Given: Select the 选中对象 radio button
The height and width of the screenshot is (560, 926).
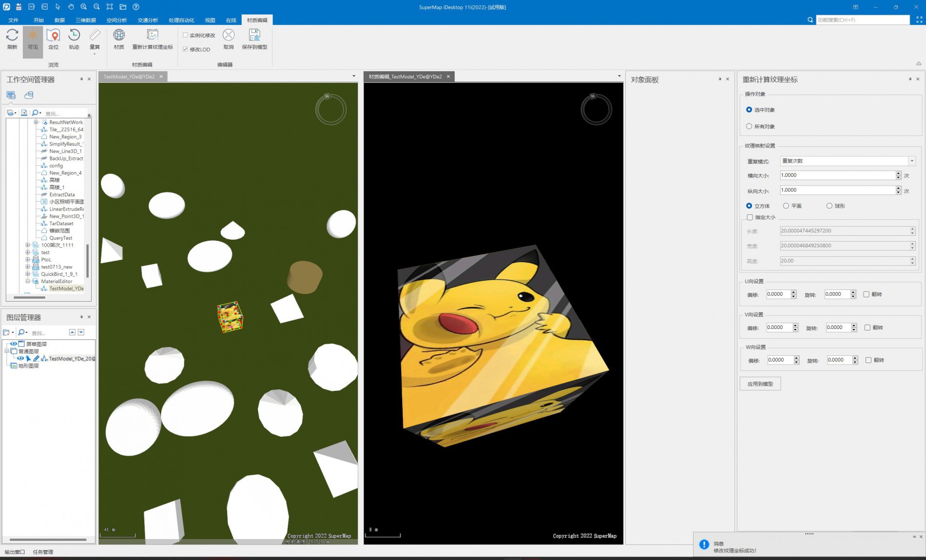Looking at the screenshot, I should pyautogui.click(x=749, y=110).
